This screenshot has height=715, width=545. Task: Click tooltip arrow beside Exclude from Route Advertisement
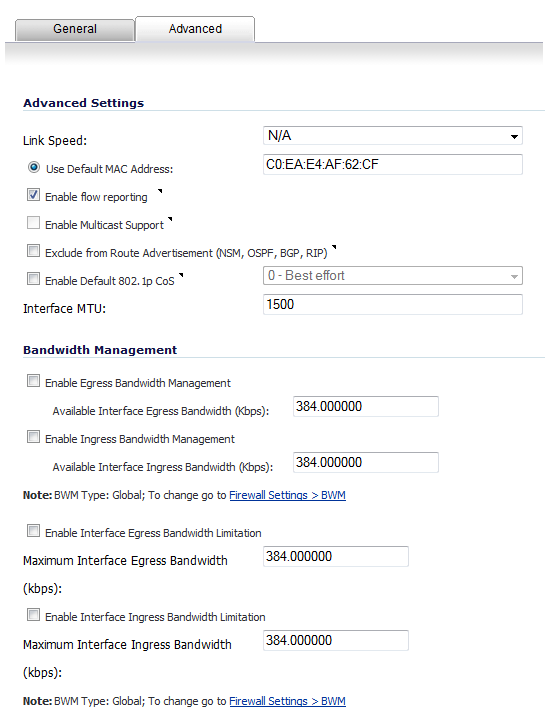(x=334, y=248)
